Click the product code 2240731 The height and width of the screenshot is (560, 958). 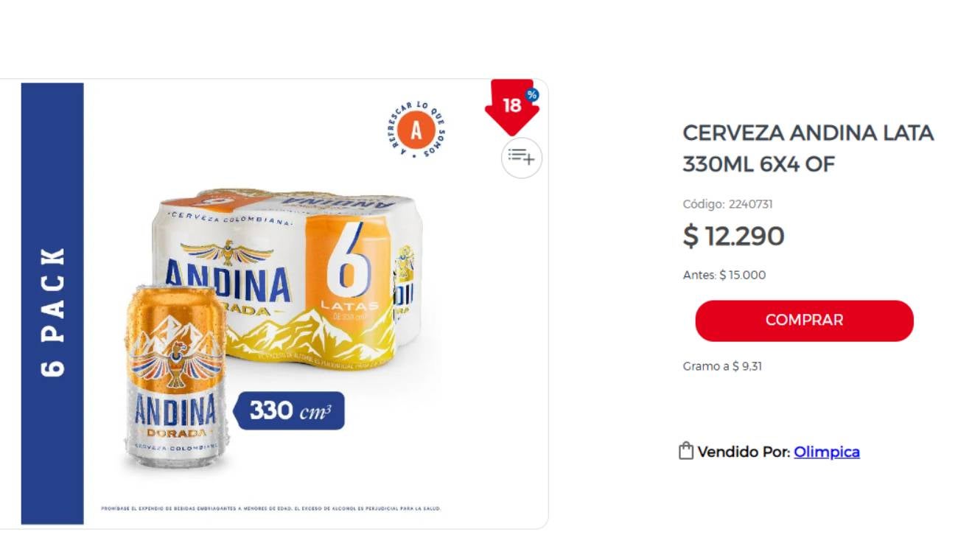(x=728, y=204)
